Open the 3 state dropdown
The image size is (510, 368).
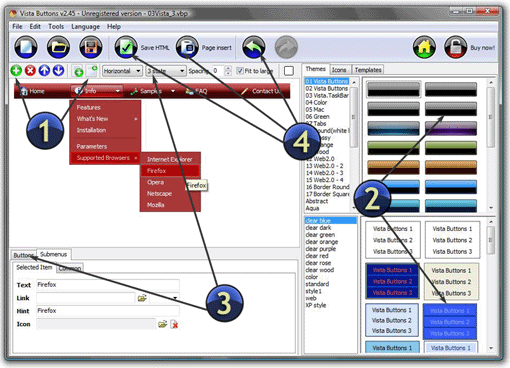coord(166,71)
